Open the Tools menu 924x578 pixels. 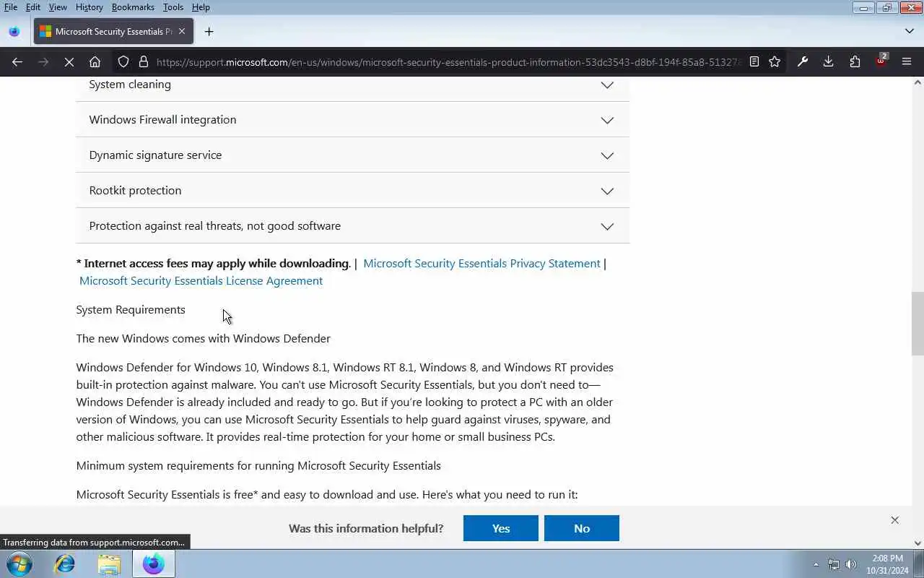pyautogui.click(x=173, y=7)
